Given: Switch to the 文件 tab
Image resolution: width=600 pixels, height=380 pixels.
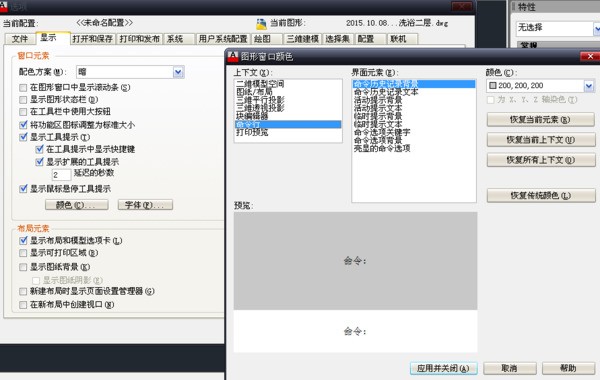Looking at the screenshot, I should coord(20,39).
